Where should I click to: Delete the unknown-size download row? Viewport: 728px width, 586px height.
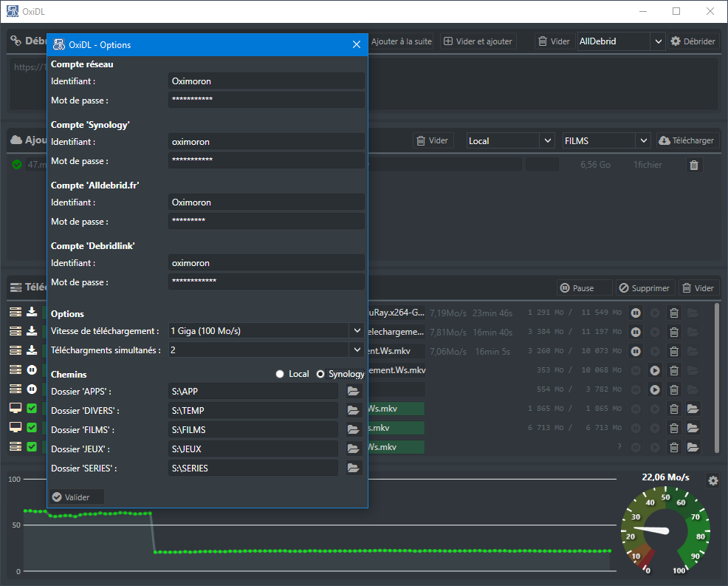coord(673,447)
